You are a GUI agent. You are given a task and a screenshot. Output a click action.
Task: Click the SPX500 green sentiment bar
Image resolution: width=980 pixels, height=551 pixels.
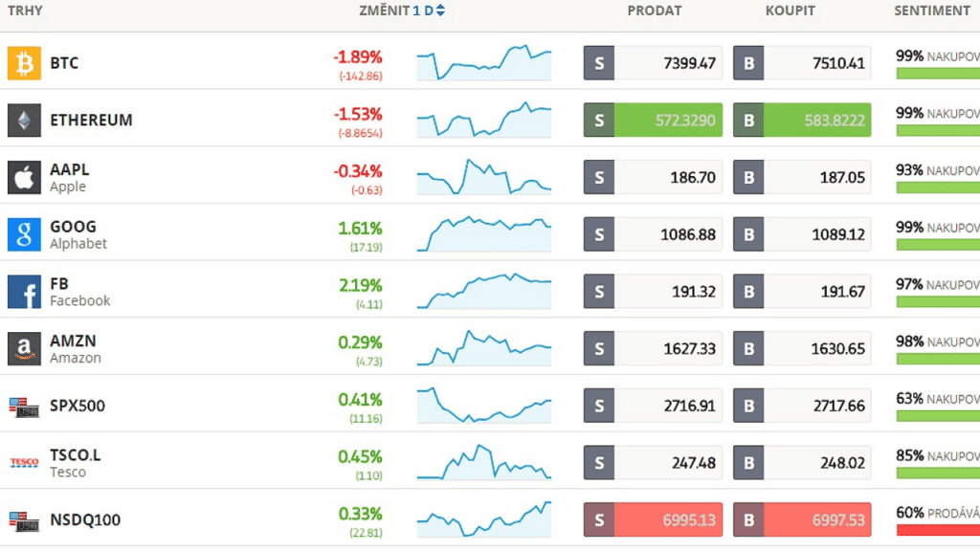click(x=938, y=415)
